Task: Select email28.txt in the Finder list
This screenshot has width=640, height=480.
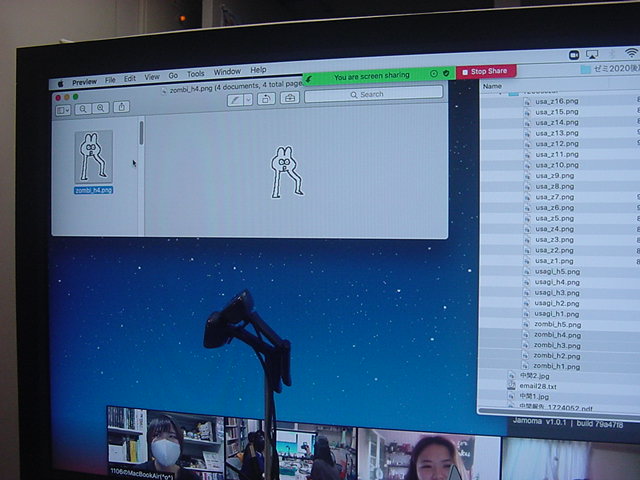Action: (538, 386)
